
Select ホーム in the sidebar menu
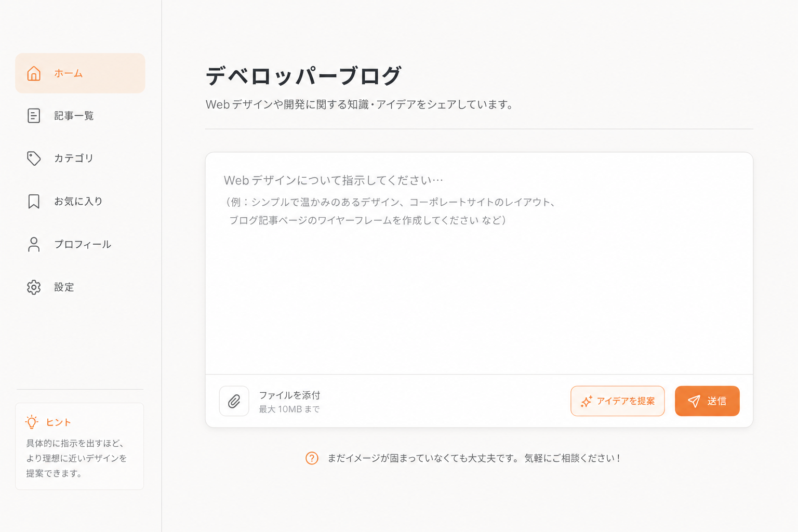[67, 73]
